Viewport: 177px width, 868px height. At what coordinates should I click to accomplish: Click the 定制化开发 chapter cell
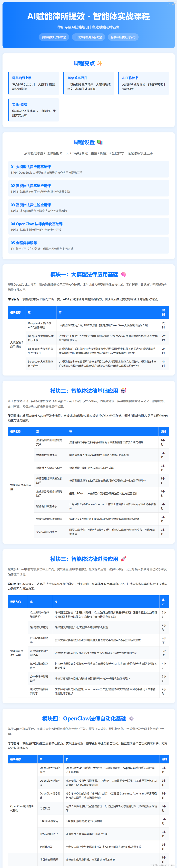51,847
